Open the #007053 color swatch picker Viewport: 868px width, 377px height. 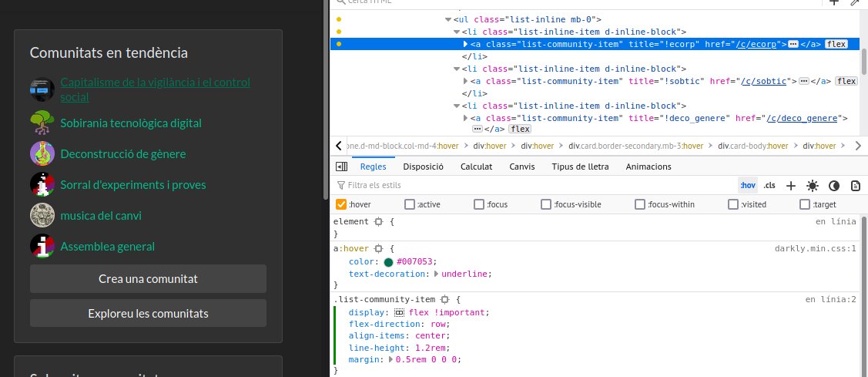(388, 262)
